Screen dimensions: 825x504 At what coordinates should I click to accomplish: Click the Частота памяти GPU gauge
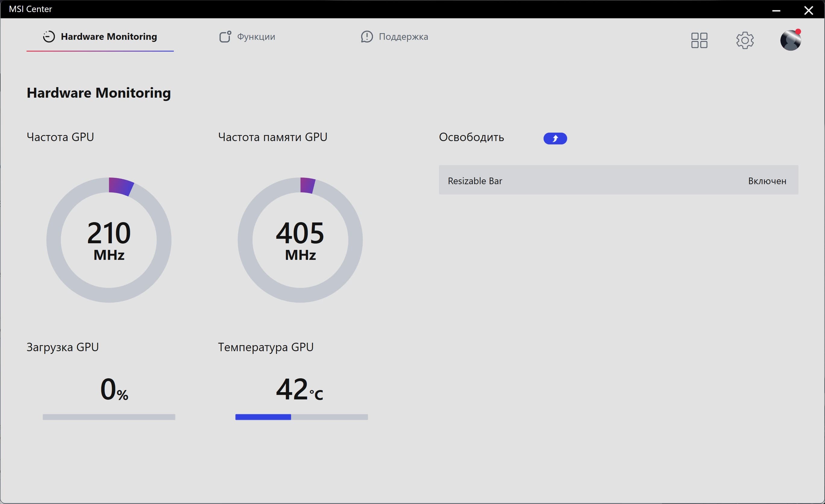click(300, 240)
